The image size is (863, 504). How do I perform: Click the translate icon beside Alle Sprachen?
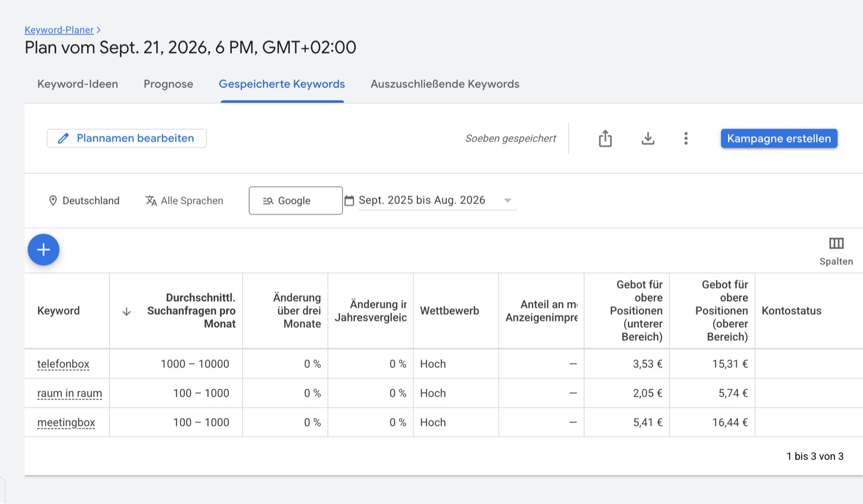click(151, 201)
